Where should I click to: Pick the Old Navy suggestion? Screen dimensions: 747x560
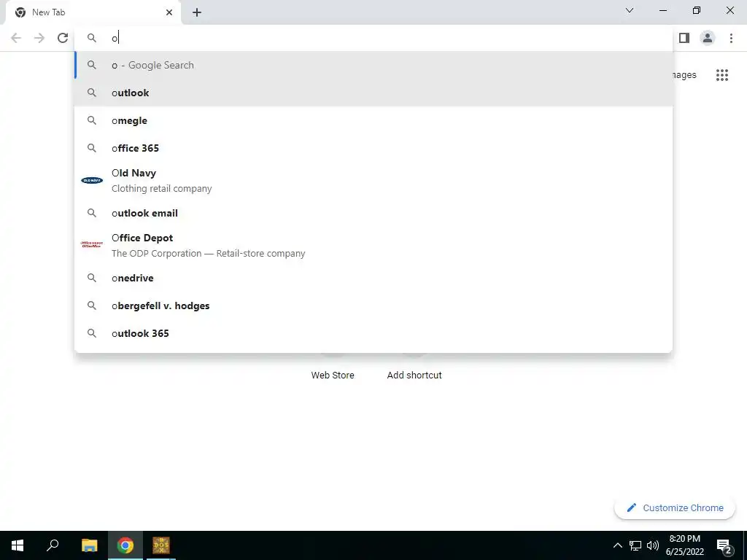tap(373, 181)
